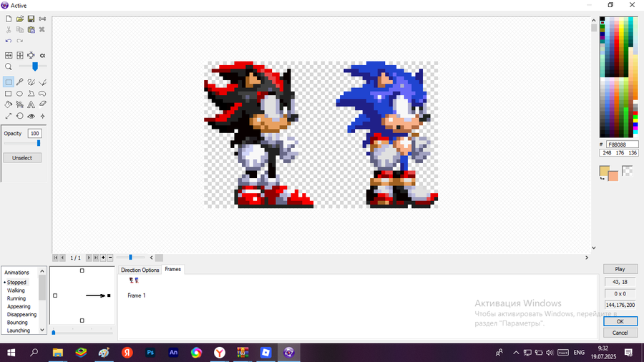Click the Zoom magnifier icon
Screen dimensions: 644x362
9,67
